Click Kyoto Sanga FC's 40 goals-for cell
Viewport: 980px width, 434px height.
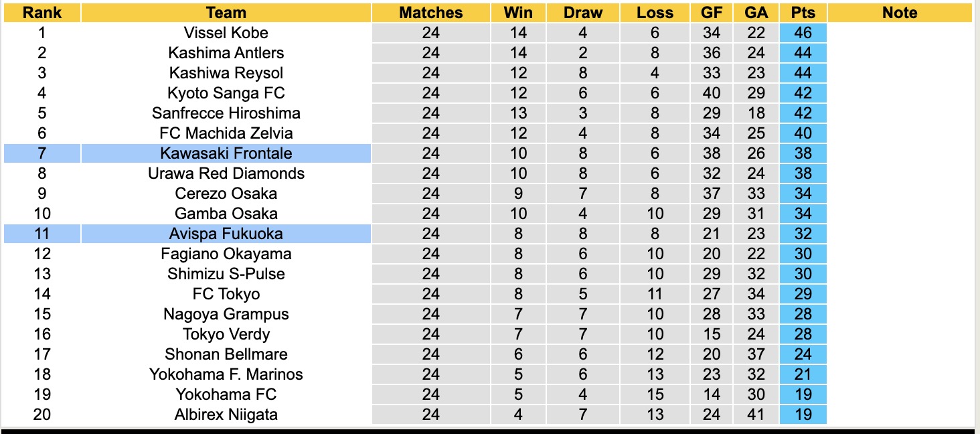(x=712, y=93)
